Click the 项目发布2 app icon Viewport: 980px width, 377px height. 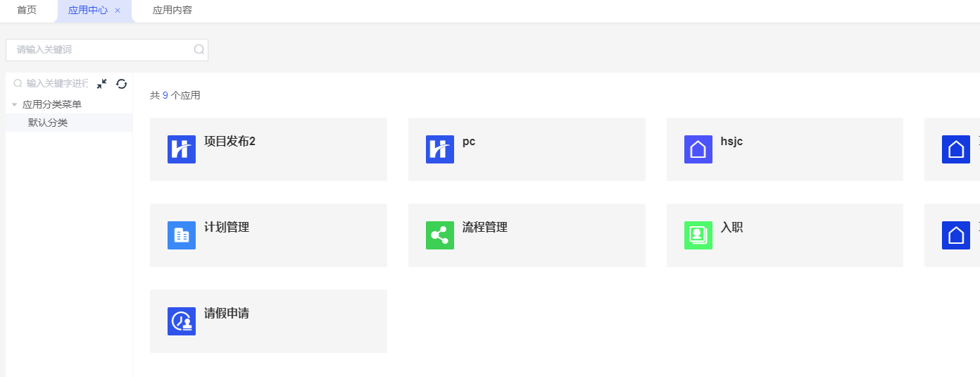click(182, 149)
